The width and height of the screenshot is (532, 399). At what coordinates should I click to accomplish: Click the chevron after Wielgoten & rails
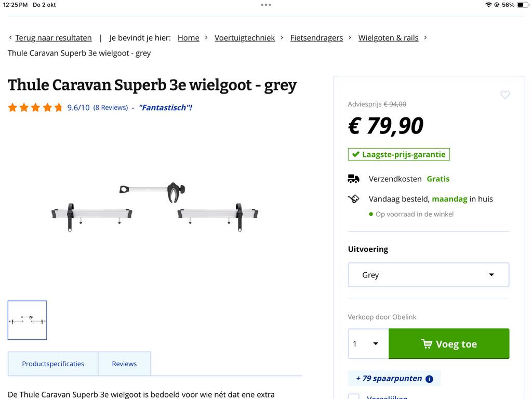tap(425, 37)
